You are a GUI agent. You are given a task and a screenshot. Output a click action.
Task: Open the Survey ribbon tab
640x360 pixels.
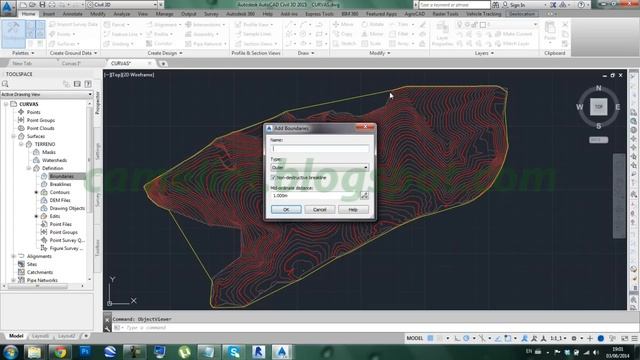pyautogui.click(x=211, y=14)
